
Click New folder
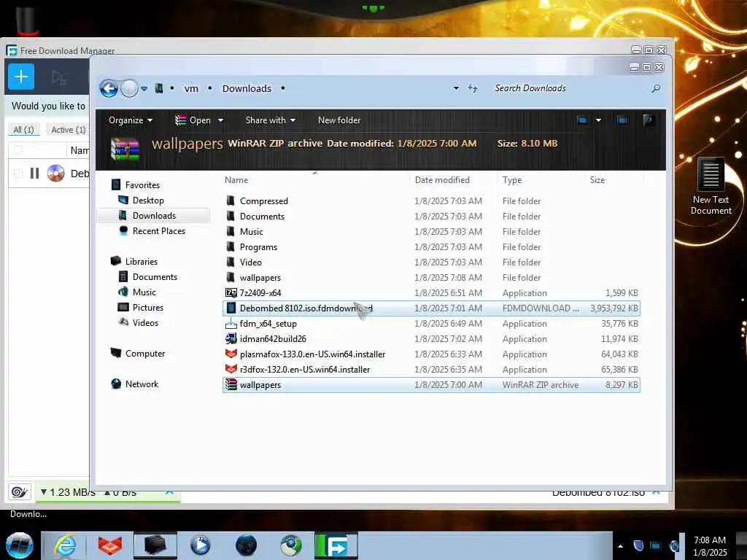[x=339, y=120]
